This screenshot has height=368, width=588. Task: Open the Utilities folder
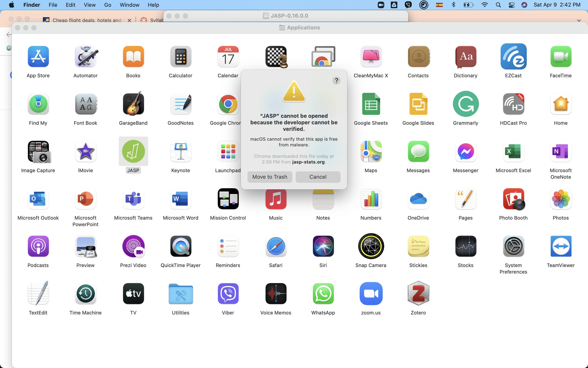click(180, 294)
